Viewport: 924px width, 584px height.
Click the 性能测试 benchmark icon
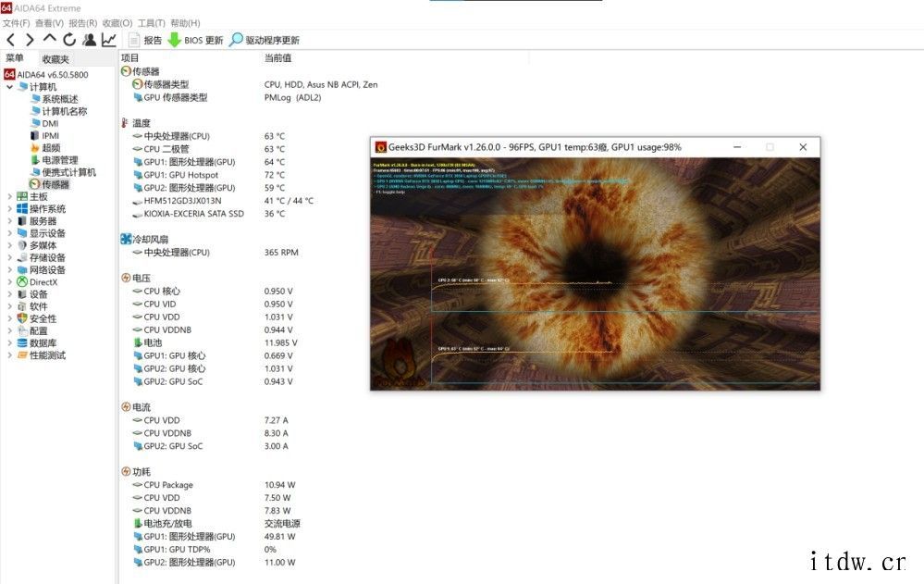[22, 355]
